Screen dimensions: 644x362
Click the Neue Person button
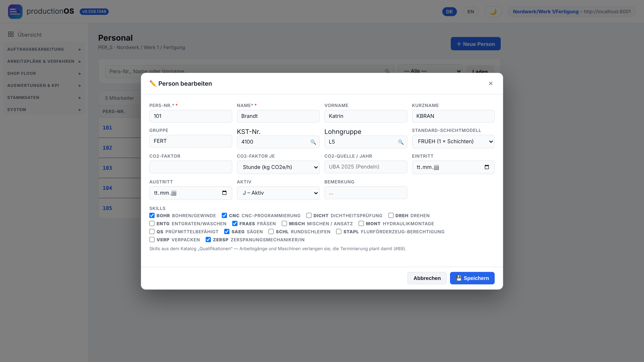pyautogui.click(x=476, y=44)
